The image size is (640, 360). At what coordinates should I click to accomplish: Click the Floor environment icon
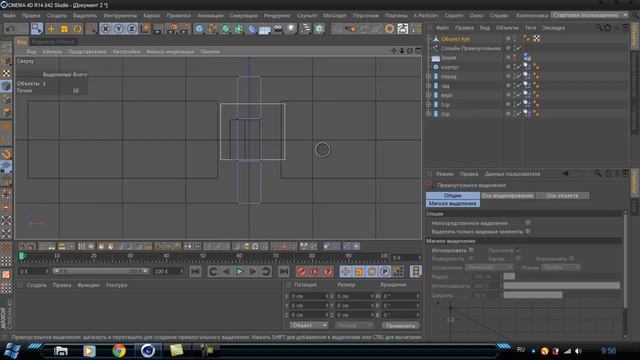point(264,29)
